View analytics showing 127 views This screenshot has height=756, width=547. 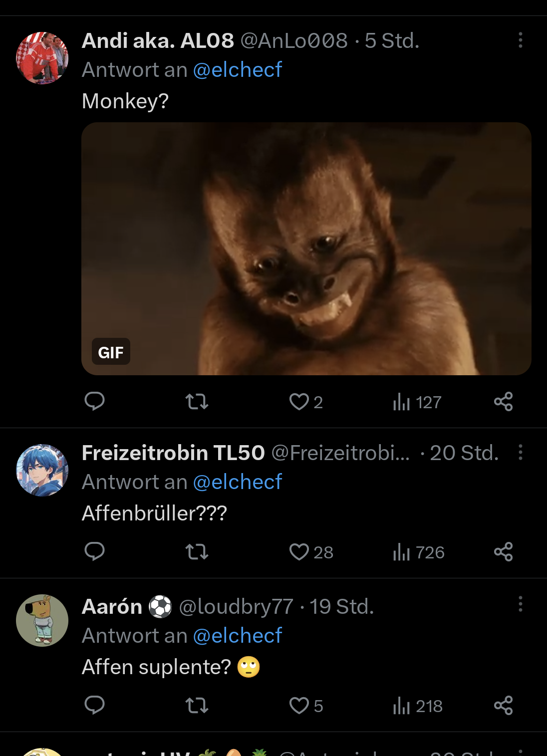pyautogui.click(x=417, y=402)
